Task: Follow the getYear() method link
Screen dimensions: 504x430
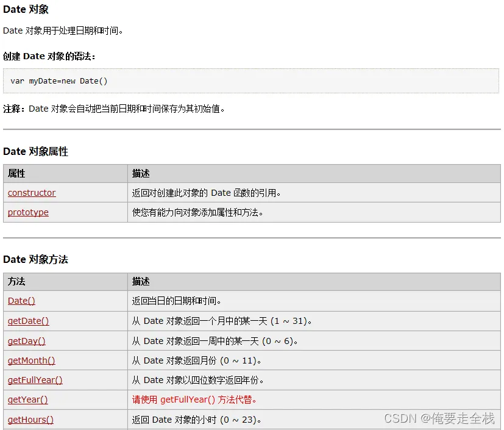Action: click(x=27, y=400)
